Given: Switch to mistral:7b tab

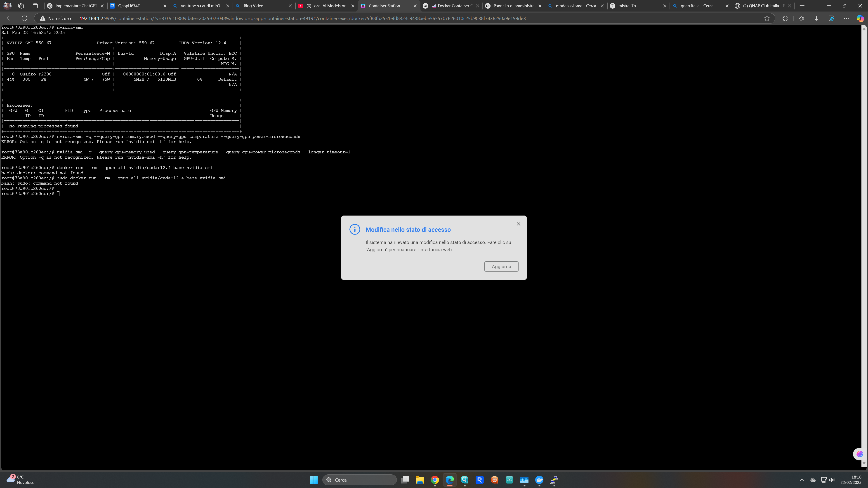Looking at the screenshot, I should coord(633,6).
